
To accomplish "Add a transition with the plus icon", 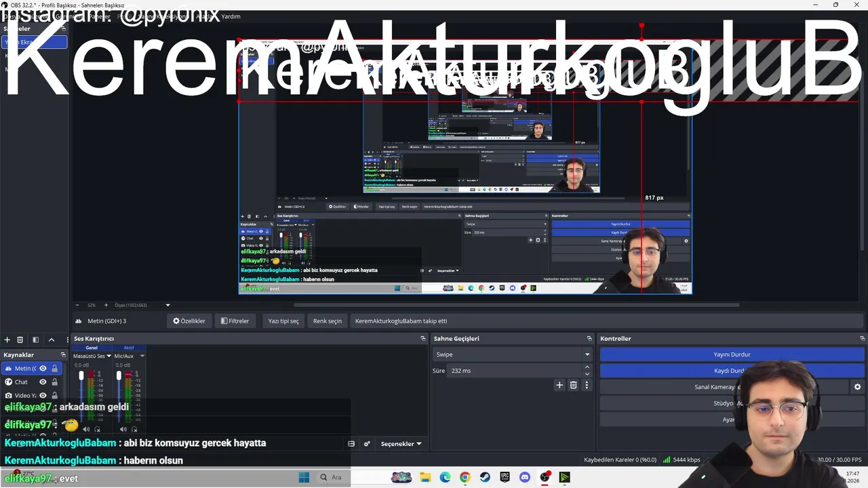I will [559, 385].
